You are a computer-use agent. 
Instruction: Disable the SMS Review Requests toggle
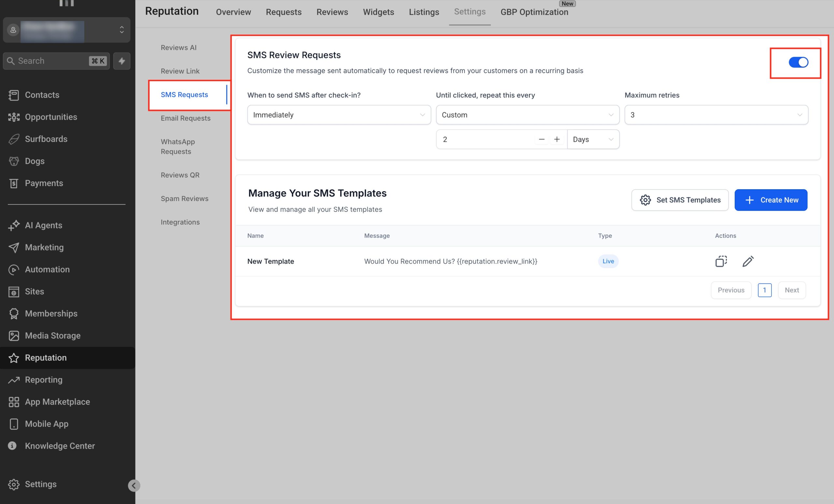point(798,63)
